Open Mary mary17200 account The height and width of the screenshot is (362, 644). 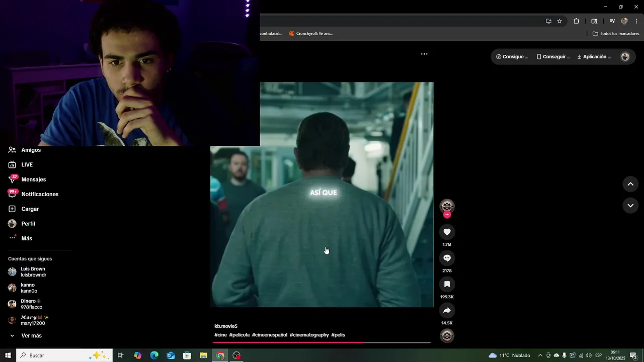click(28, 320)
